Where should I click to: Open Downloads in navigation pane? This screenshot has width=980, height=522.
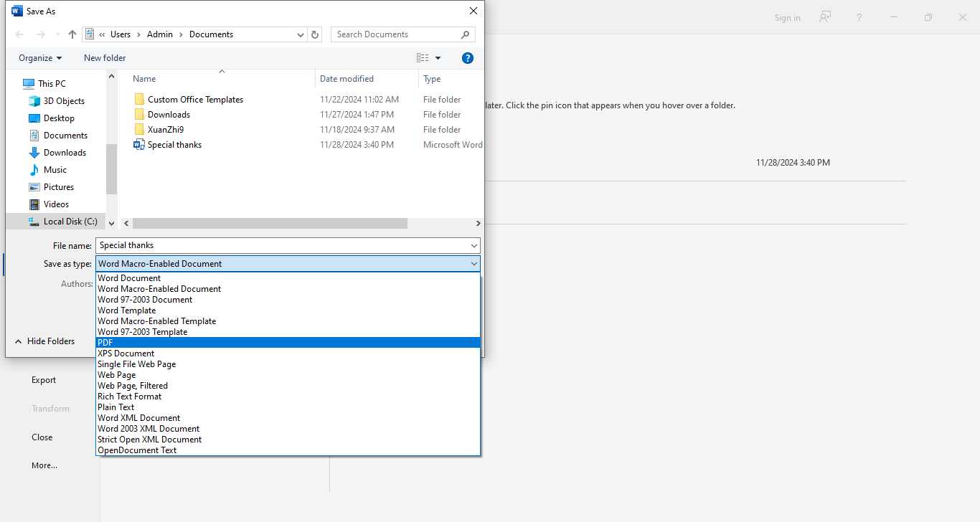(x=65, y=153)
